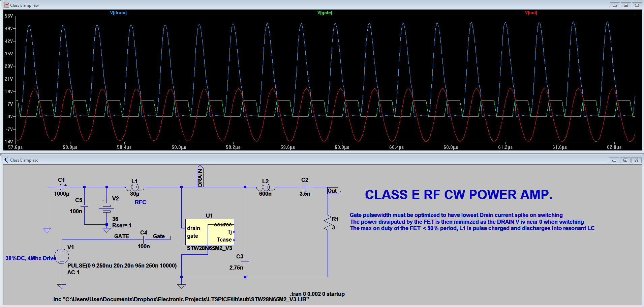Click the -14V vertical axis label
The height and width of the screenshot is (307, 644).
[8, 142]
